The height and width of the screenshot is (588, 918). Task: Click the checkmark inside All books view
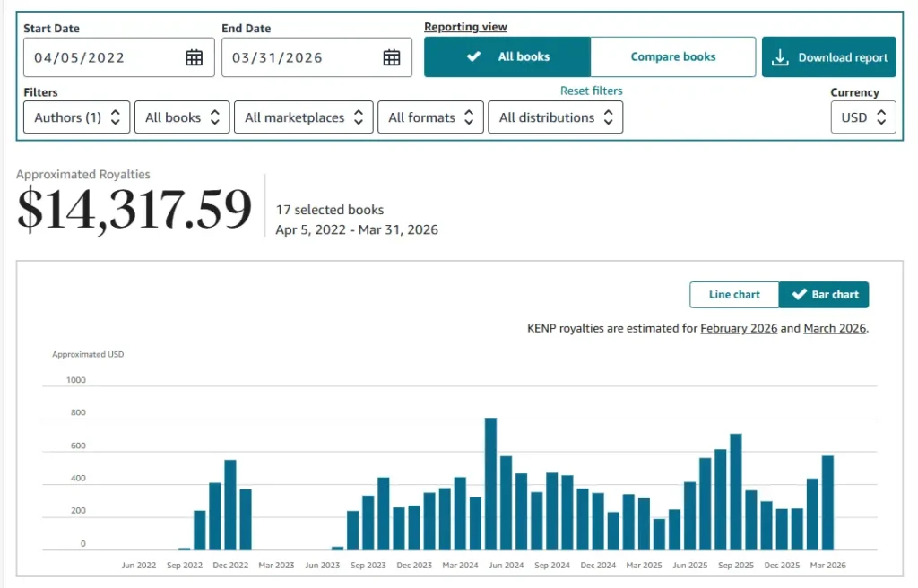pos(474,56)
